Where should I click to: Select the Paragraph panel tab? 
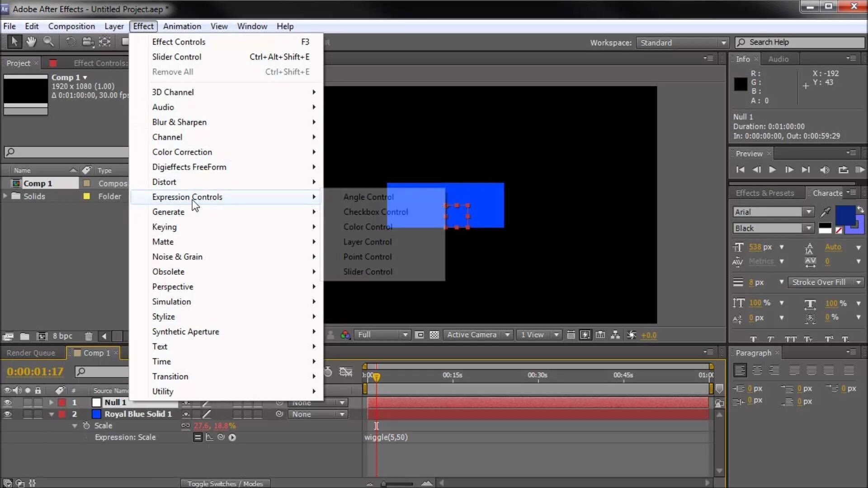point(752,353)
